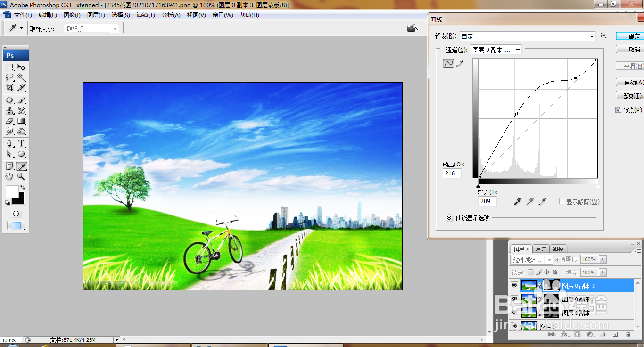Select the Ellipse shape tool
The width and height of the screenshot is (644, 347).
21,154
